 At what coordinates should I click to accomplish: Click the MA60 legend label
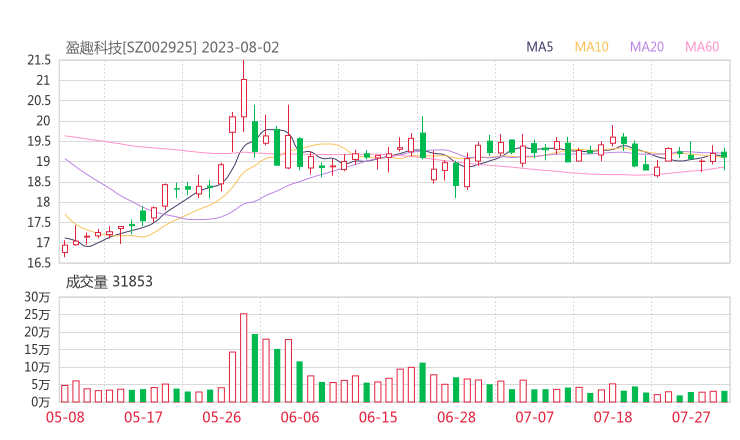click(702, 47)
